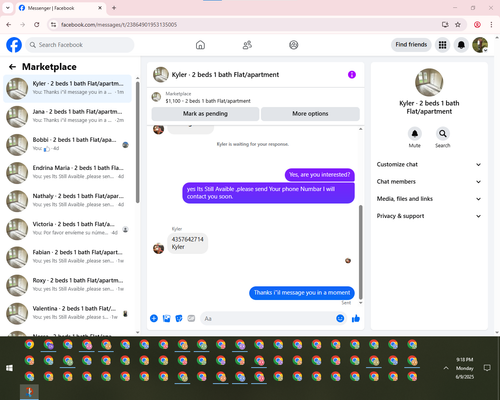This screenshot has height=400, width=500.
Task: Click the Find friends button
Action: pos(411,45)
